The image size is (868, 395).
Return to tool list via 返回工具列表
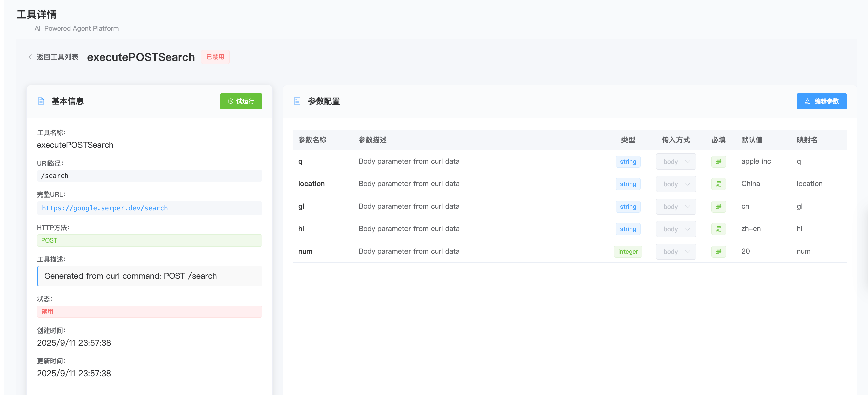click(x=57, y=57)
